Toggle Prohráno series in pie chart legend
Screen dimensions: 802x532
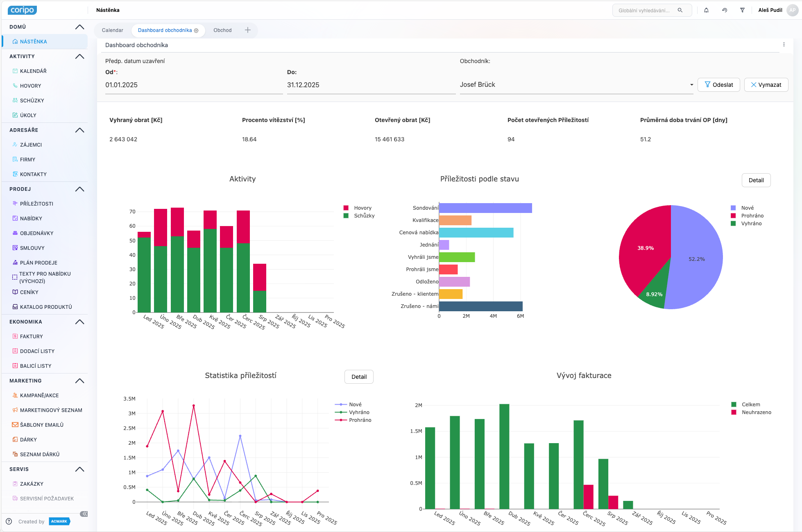752,216
